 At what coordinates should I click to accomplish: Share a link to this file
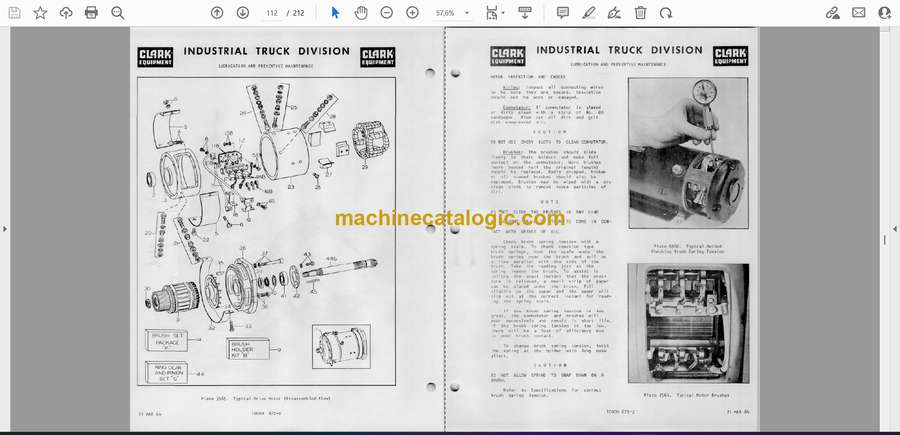tap(832, 13)
